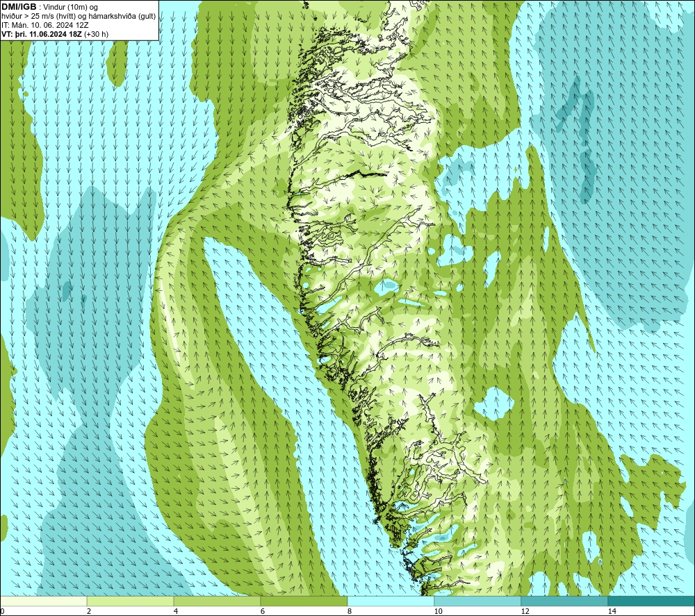Click the legend label "8"
The height and width of the screenshot is (616, 695).
(x=350, y=611)
